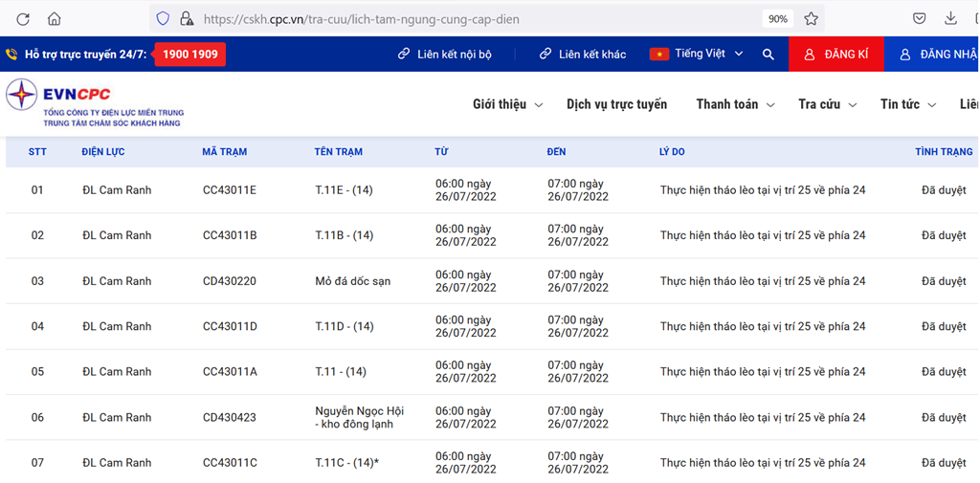Click the tracking protection shield icon
The height and width of the screenshot is (483, 980).
tap(163, 19)
